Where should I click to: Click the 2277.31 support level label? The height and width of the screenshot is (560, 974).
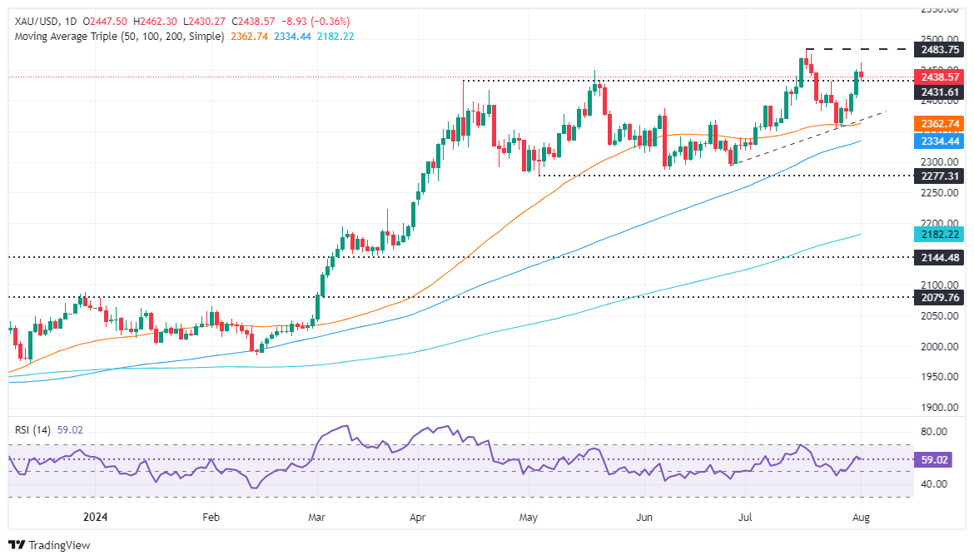pos(938,176)
